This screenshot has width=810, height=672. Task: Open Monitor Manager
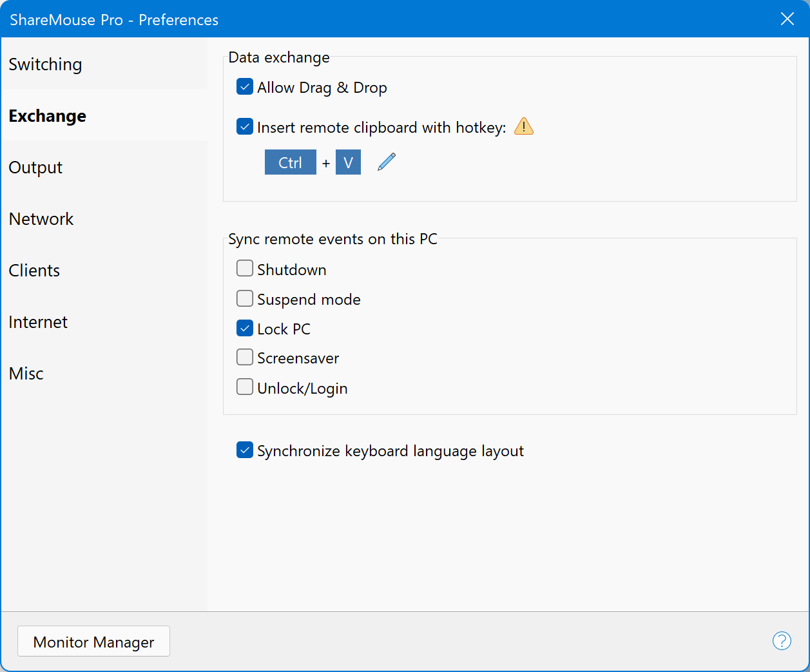coord(93,641)
